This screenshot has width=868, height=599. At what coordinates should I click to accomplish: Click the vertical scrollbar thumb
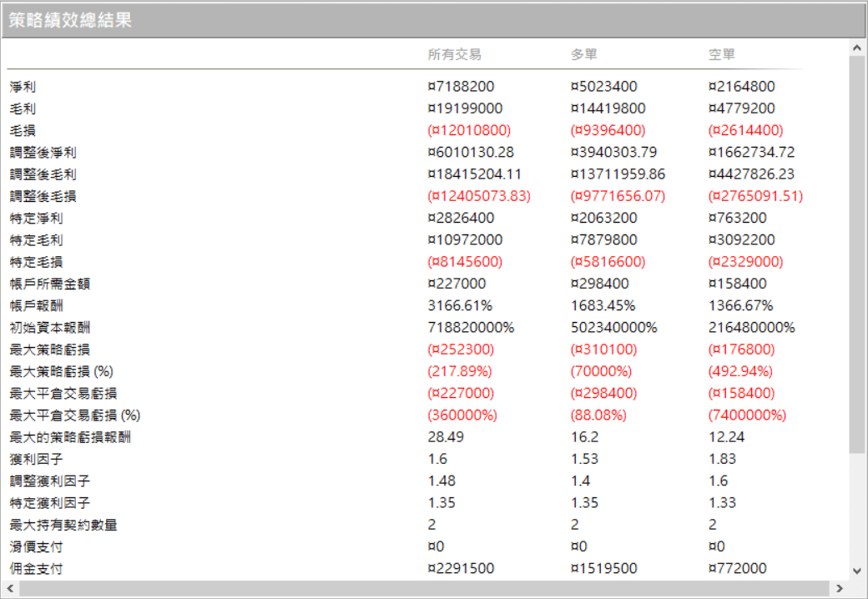point(857,255)
